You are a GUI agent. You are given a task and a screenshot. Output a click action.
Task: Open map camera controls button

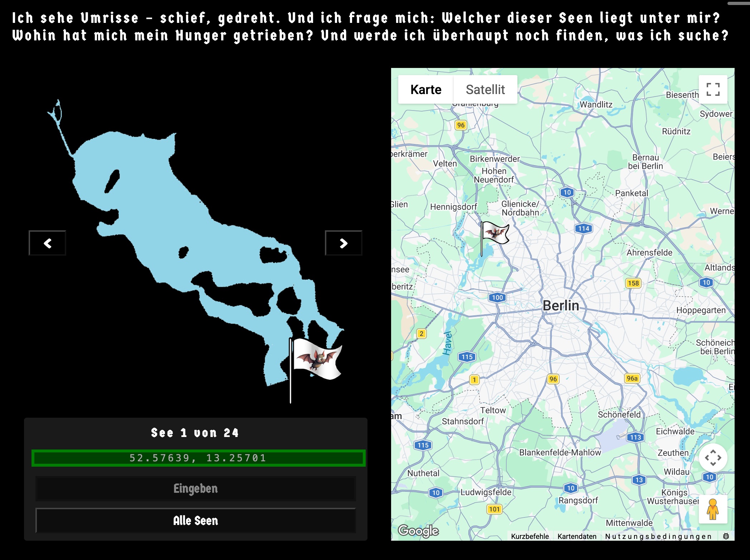(713, 458)
